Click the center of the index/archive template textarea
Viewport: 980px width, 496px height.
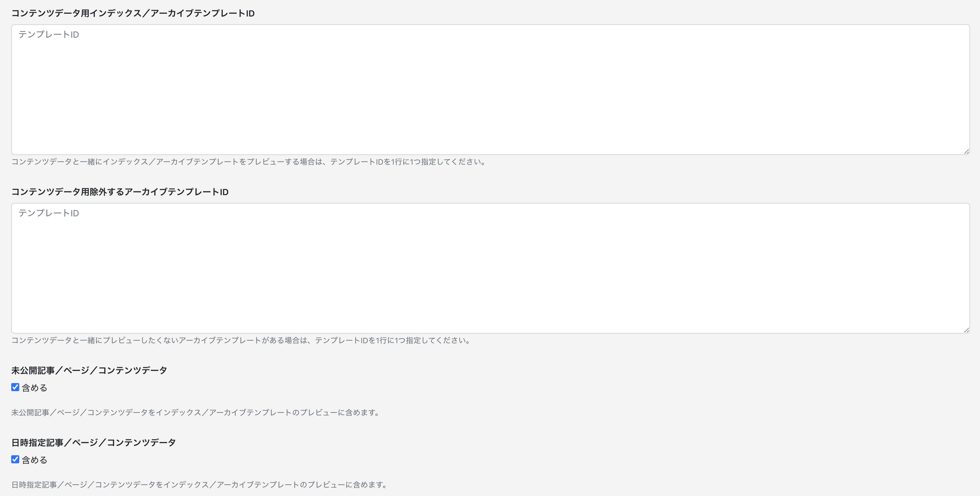coord(491,89)
